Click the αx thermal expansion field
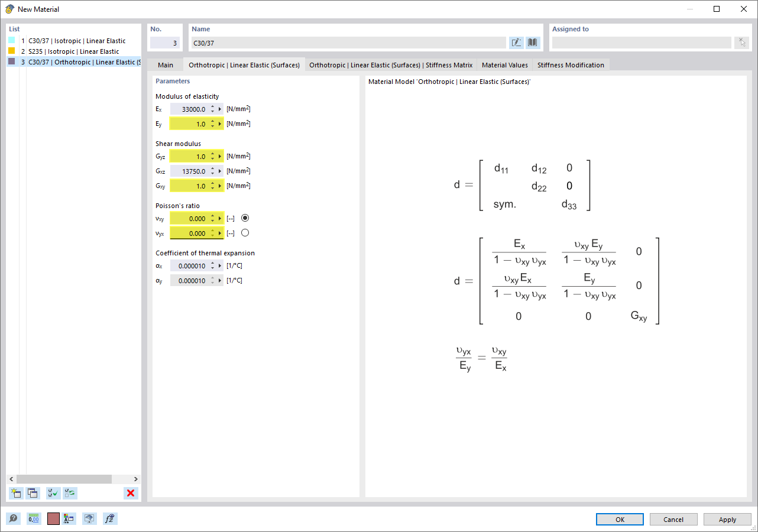758x532 pixels. [189, 266]
